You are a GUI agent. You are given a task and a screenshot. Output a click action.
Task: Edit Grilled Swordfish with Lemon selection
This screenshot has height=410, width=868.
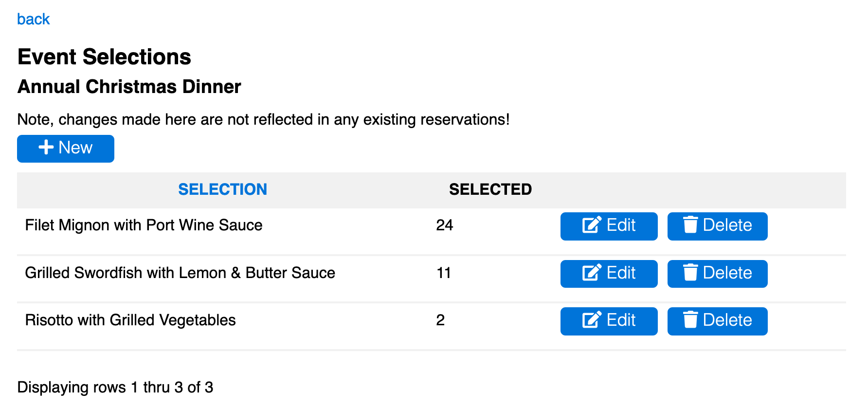(x=609, y=274)
